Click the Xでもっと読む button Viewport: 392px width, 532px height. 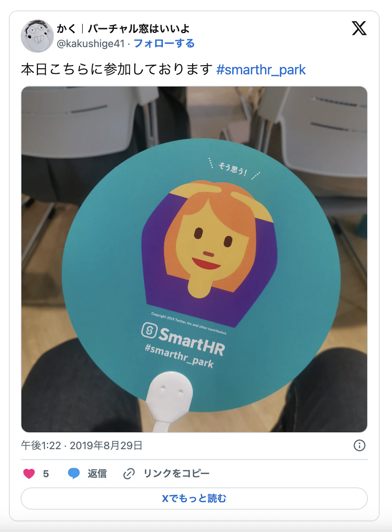coord(194,498)
